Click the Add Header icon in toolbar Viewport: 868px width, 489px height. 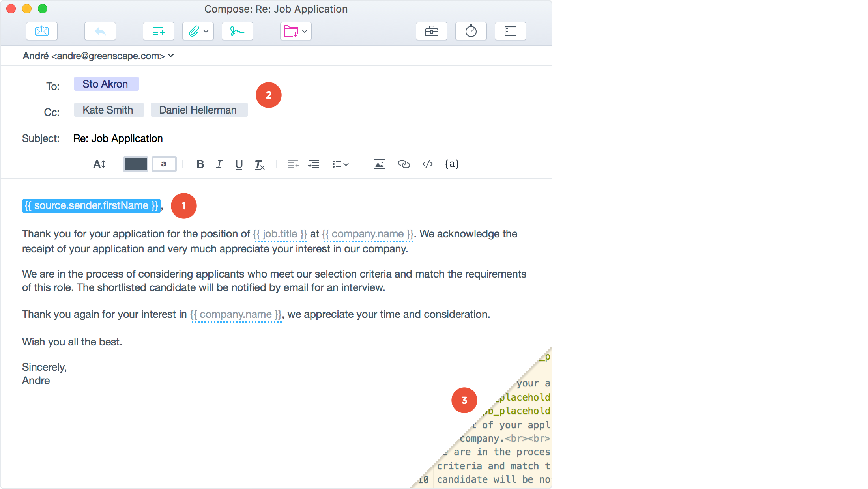pos(158,31)
